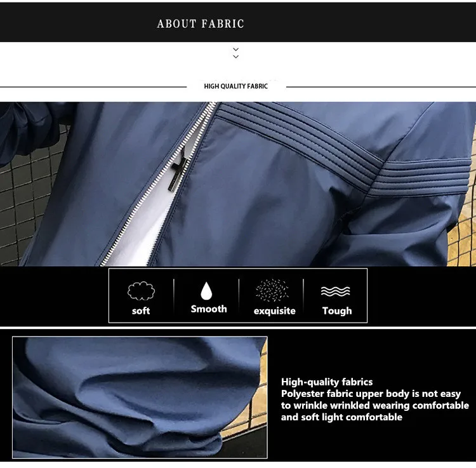This screenshot has height=468, width=476.
Task: Click the word Smooth
Action: pyautogui.click(x=209, y=309)
